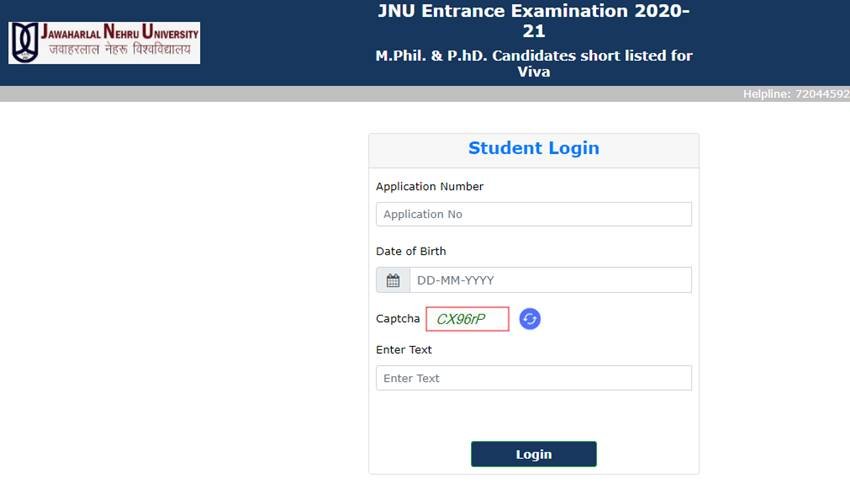The width and height of the screenshot is (850, 483).
Task: Click the Helpline number in gray bar
Action: 796,94
